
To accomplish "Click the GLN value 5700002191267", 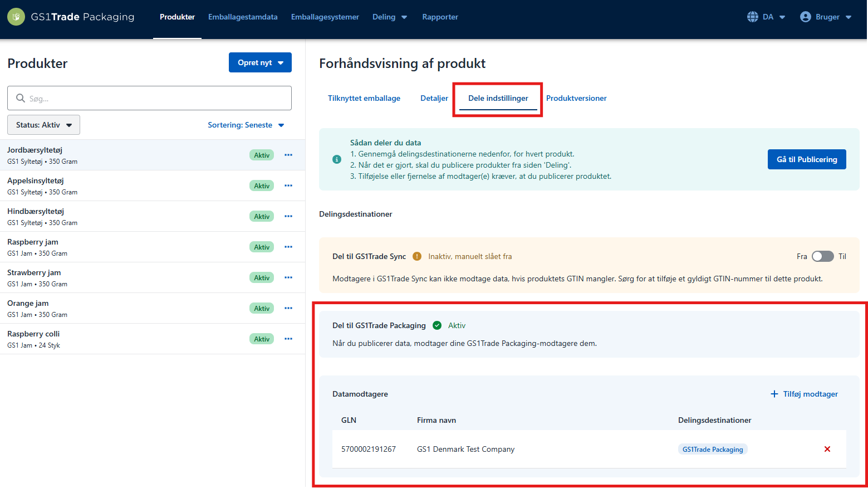I will (x=369, y=449).
